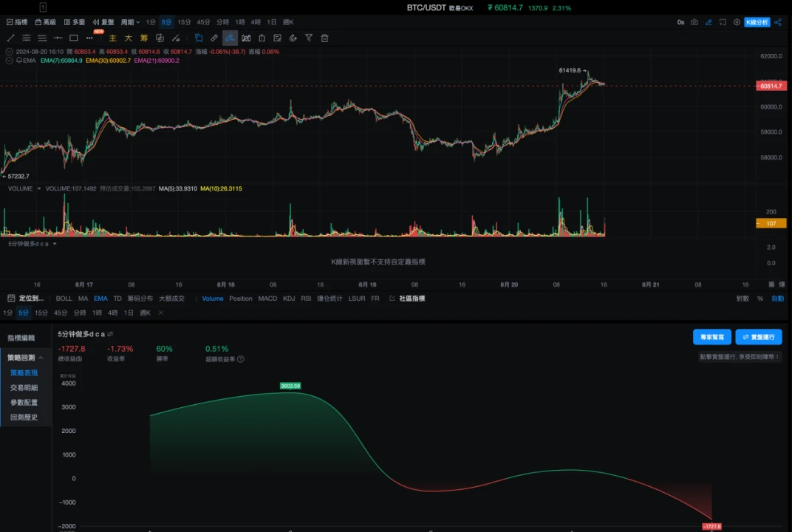Click the 超額收益率 help question mark

[x=241, y=359]
